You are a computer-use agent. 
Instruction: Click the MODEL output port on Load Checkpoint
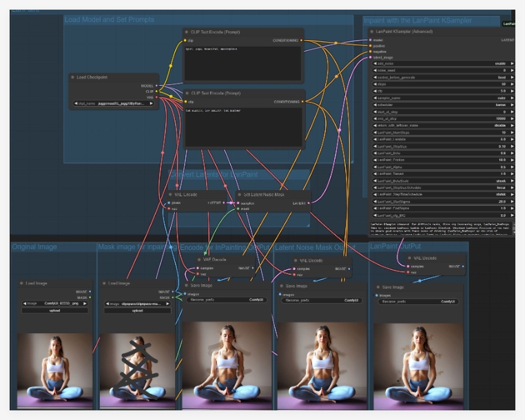[x=157, y=86]
